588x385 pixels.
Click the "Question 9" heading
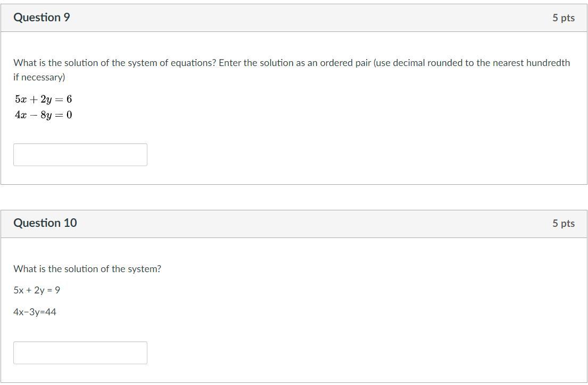coord(42,18)
